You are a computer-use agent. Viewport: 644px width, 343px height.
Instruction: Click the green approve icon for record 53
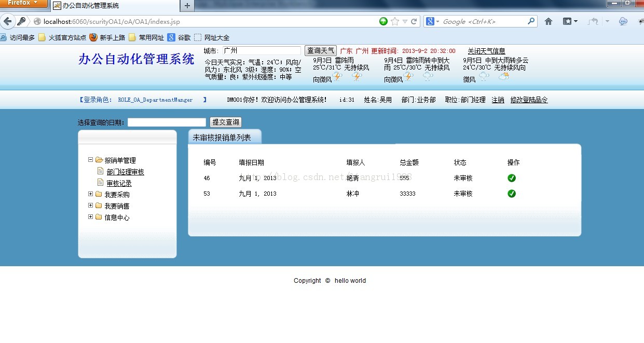pos(512,193)
